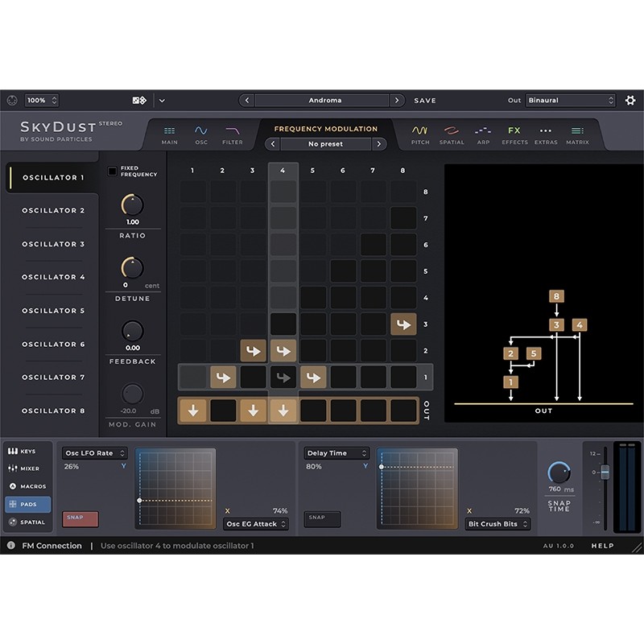Open the zoom 100% dropdown
This screenshot has height=644, width=644.
tap(42, 100)
